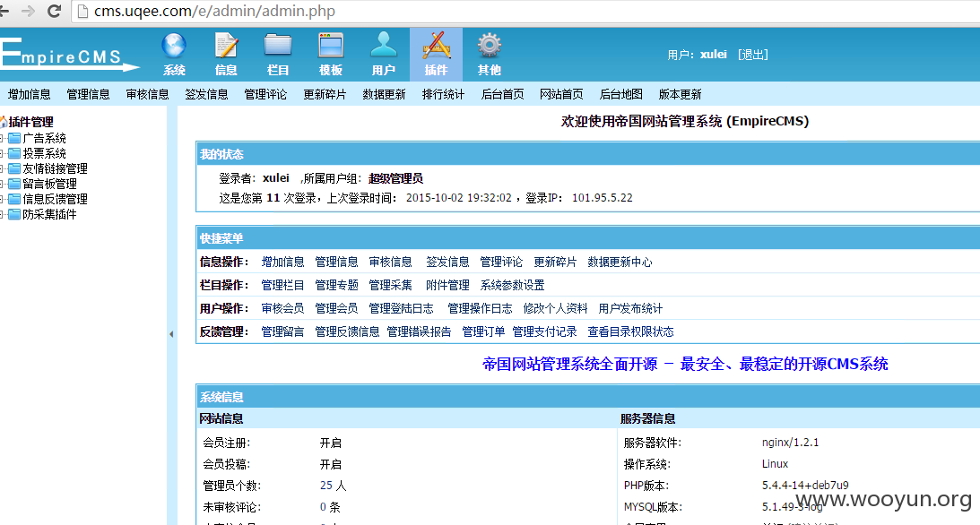Click the browser address bar URL
The image size is (980, 525).
214,12
